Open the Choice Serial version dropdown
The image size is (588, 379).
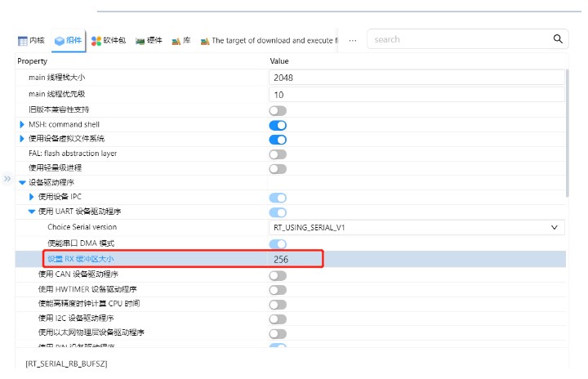coord(416,227)
